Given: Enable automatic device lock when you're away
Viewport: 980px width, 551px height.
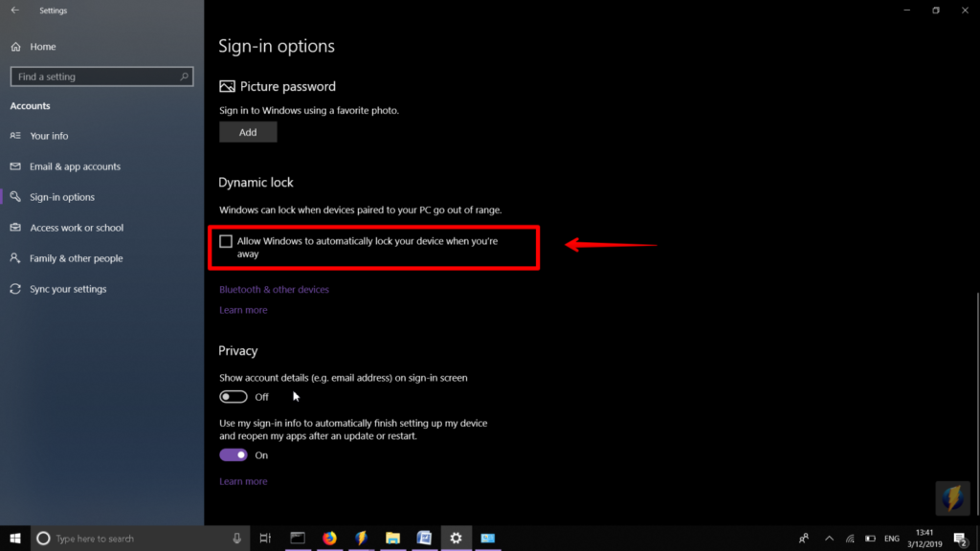Looking at the screenshot, I should [226, 241].
